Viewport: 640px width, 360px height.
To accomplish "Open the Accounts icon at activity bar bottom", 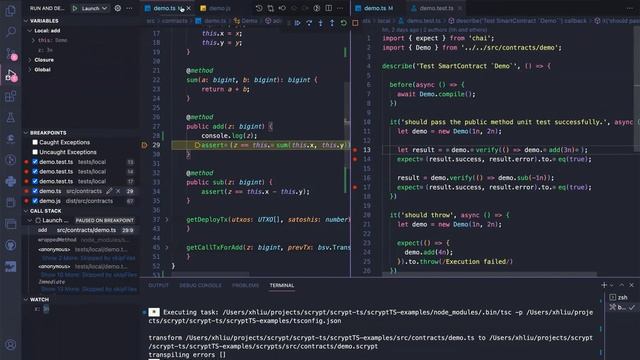I will [x=10, y=345].
